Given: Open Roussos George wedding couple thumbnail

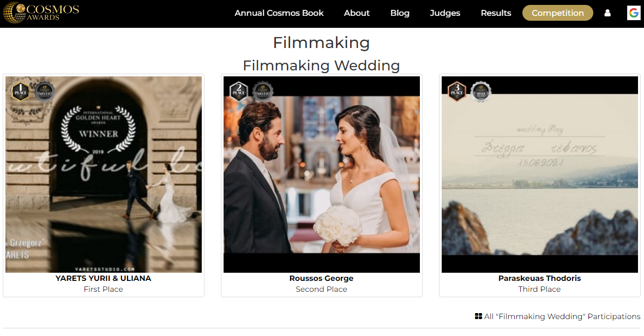Looking at the screenshot, I should pos(322,175).
